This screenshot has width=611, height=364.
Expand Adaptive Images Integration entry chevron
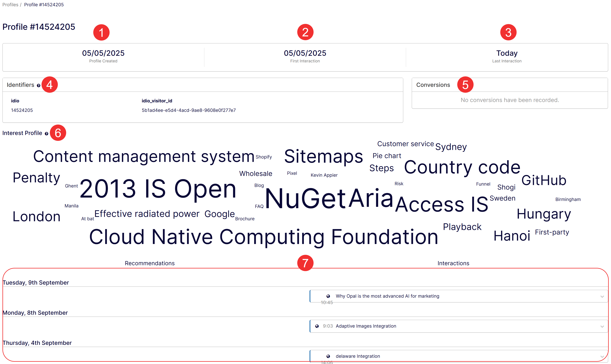(602, 326)
